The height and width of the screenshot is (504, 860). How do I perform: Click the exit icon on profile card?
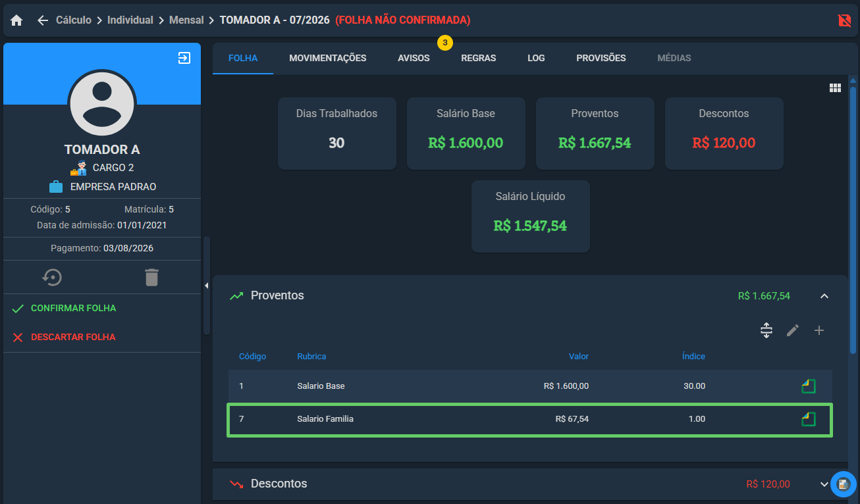[184, 58]
